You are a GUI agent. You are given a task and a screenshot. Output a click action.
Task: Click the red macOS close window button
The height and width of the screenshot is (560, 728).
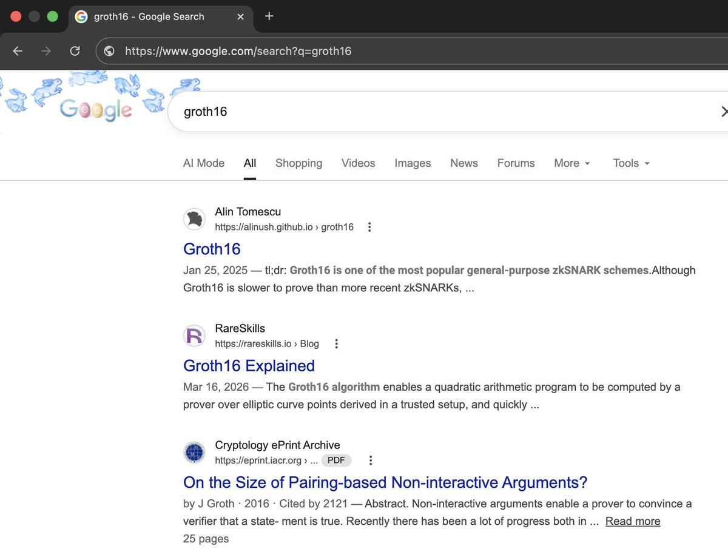[16, 16]
